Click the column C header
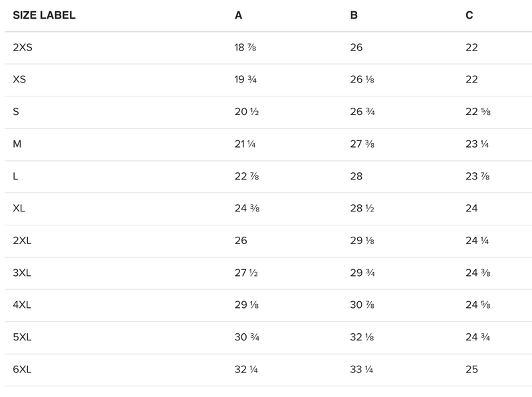This screenshot has width=532, height=397. pos(469,15)
